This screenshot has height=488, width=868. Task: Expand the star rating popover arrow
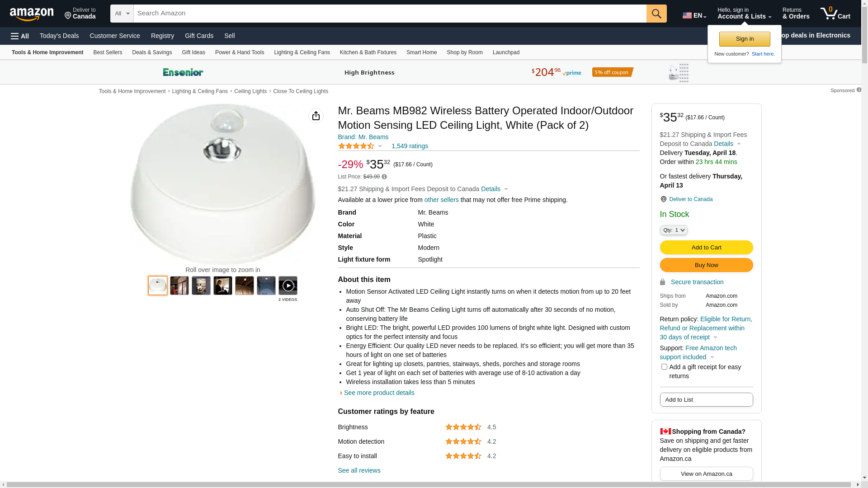[x=380, y=146]
